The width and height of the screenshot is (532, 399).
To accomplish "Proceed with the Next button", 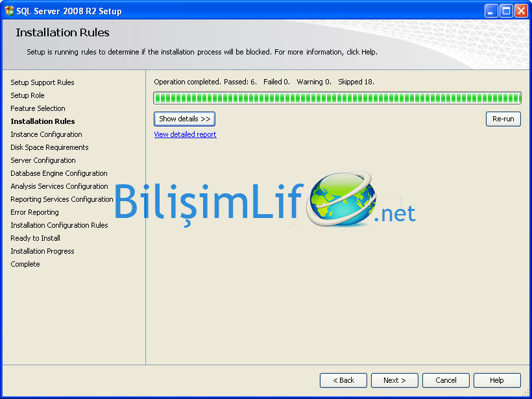I will coord(394,380).
